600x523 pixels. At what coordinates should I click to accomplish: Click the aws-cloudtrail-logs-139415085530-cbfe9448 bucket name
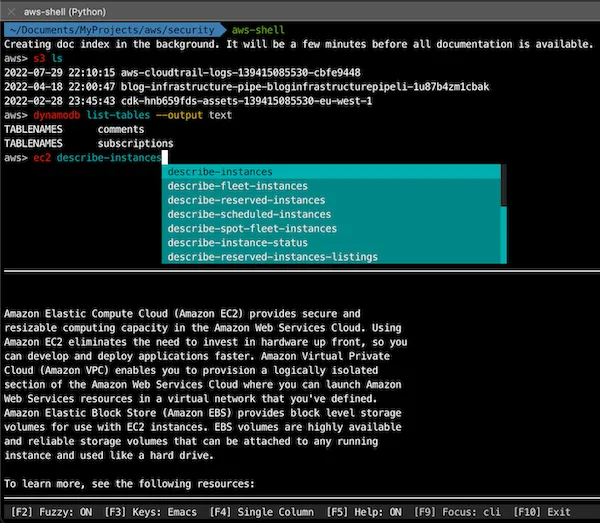(x=241, y=73)
